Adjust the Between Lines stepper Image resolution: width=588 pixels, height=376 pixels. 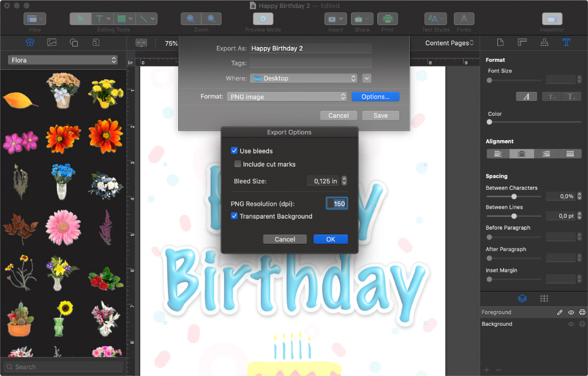pyautogui.click(x=579, y=216)
